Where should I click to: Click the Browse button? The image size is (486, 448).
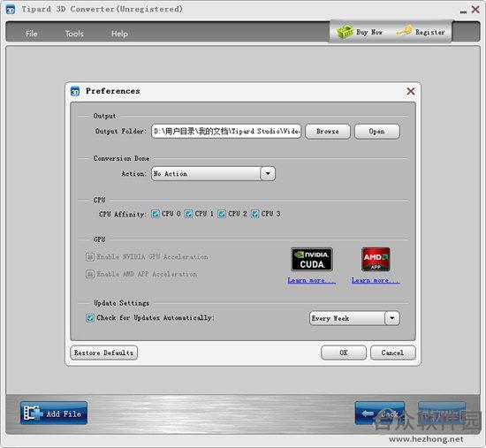pyautogui.click(x=328, y=132)
